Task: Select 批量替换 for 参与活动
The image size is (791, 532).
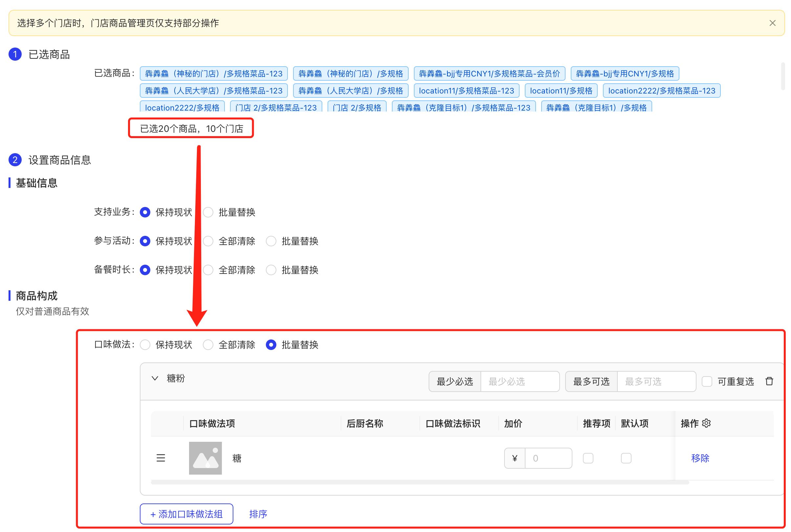Action: [x=271, y=241]
